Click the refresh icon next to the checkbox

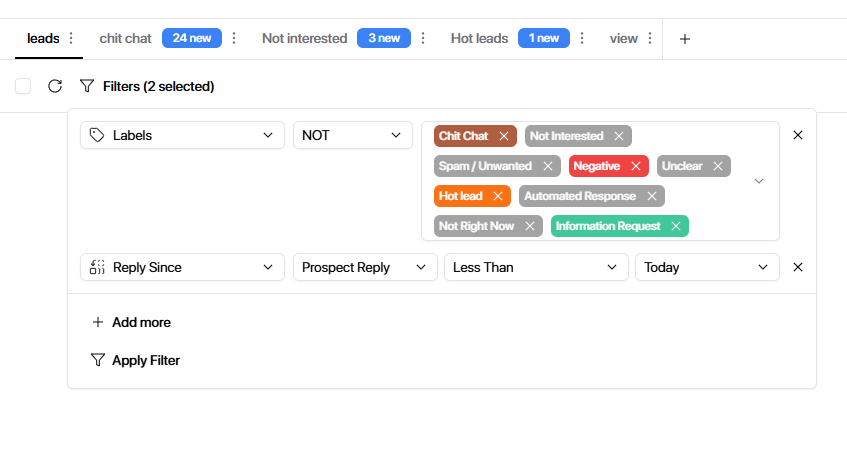click(x=55, y=87)
